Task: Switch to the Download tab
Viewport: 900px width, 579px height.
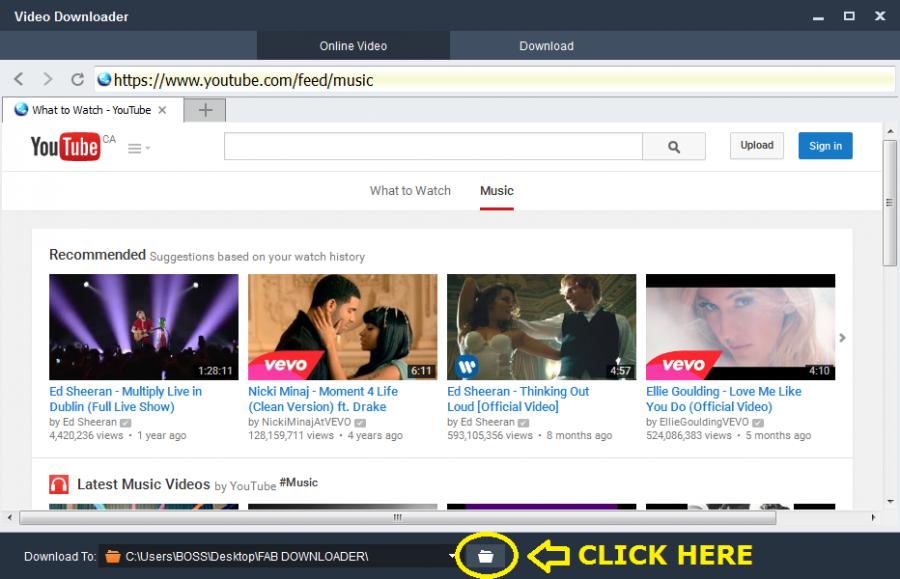Action: point(546,46)
